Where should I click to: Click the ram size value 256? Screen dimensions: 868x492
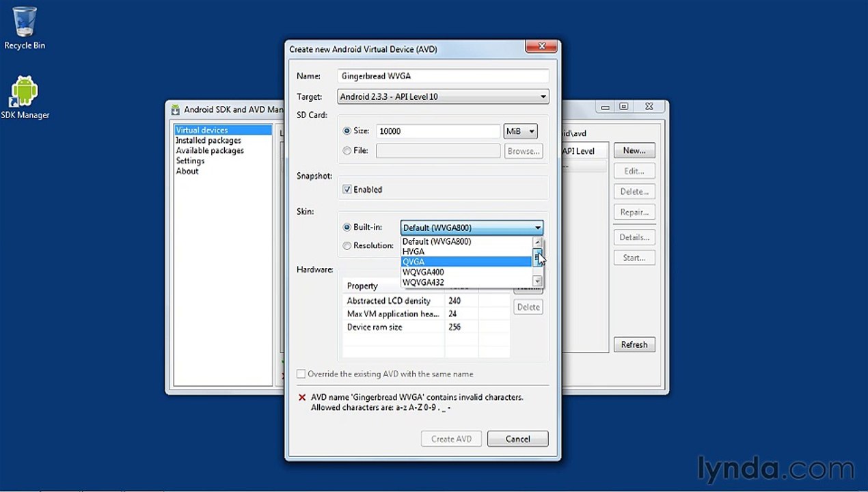coord(455,327)
